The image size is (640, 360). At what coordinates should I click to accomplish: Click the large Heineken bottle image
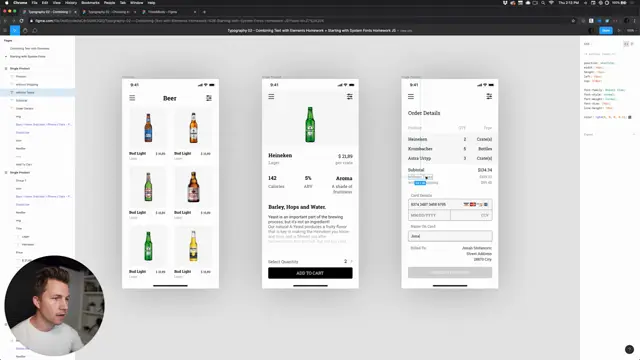coord(310,124)
